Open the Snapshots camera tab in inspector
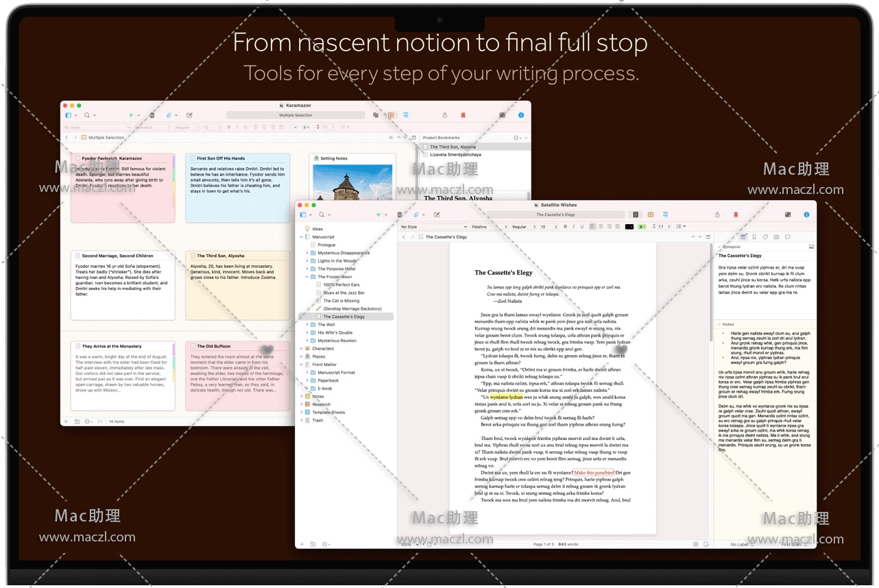This screenshot has height=588, width=879. (x=776, y=237)
